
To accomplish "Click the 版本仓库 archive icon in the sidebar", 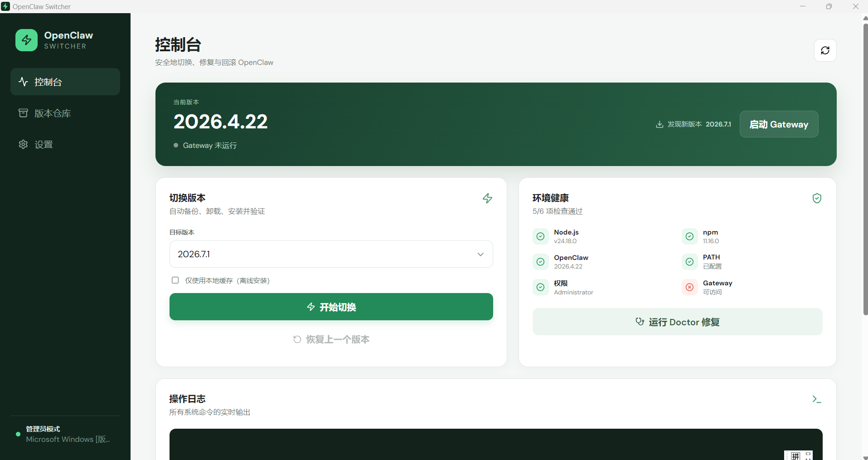I will tap(23, 113).
